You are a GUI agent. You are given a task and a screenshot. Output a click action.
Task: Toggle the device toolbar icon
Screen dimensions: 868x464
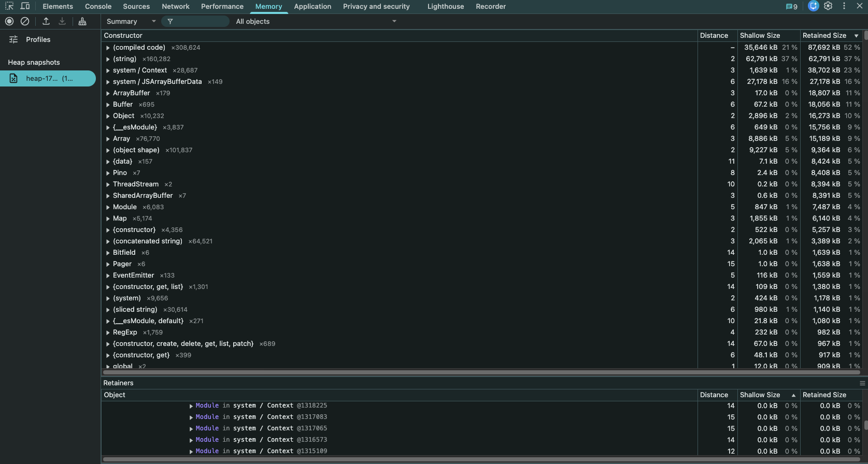[25, 6]
